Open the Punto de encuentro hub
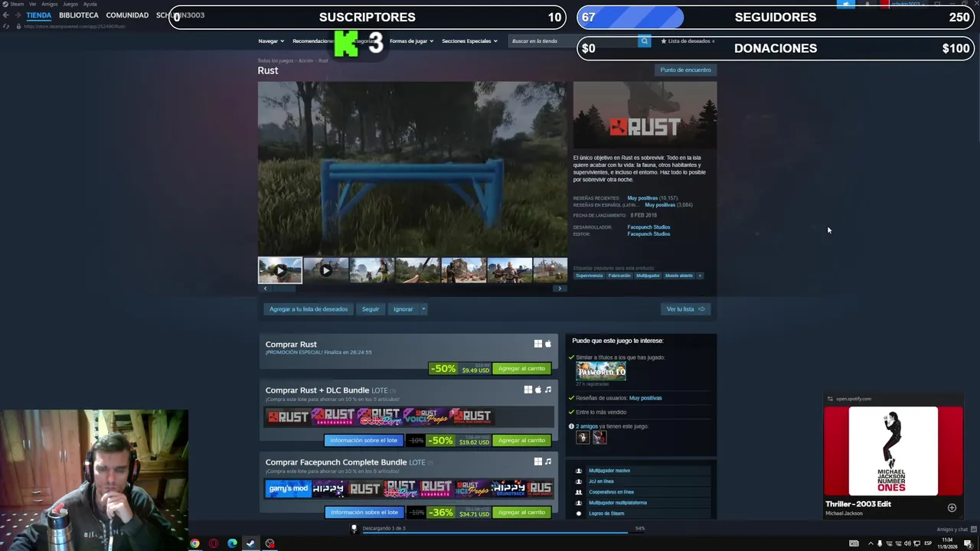980x551 pixels. pos(685,70)
